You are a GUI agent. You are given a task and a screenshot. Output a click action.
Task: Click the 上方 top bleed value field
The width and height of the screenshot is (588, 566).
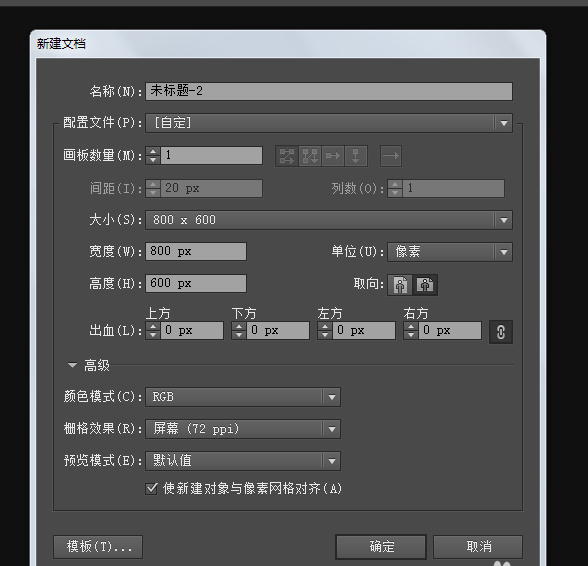point(192,330)
